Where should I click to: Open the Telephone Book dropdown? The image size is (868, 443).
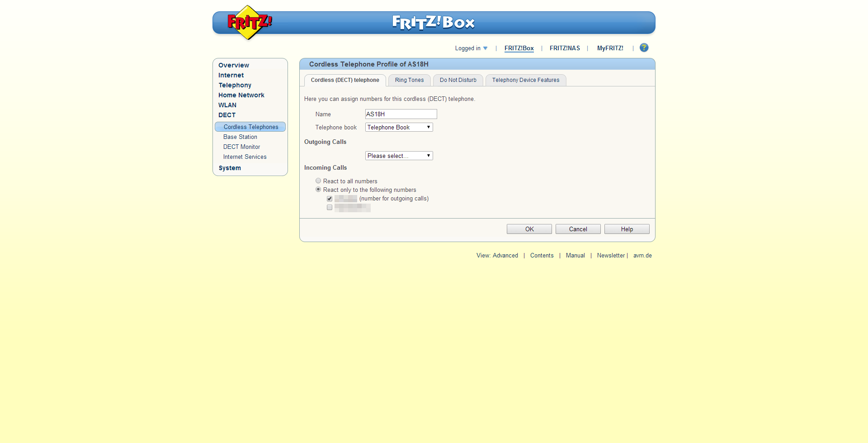coord(399,127)
